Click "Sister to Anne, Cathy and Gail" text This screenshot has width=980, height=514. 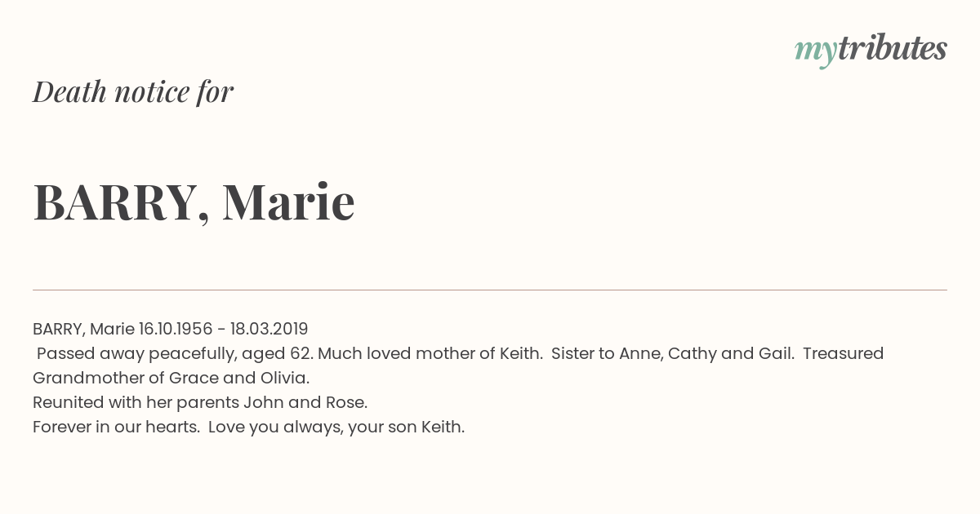(672, 353)
